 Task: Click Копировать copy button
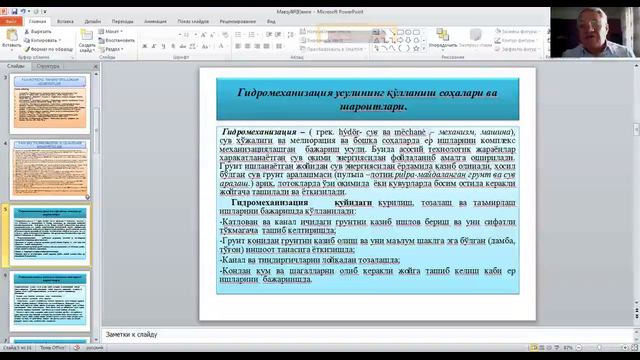42,40
